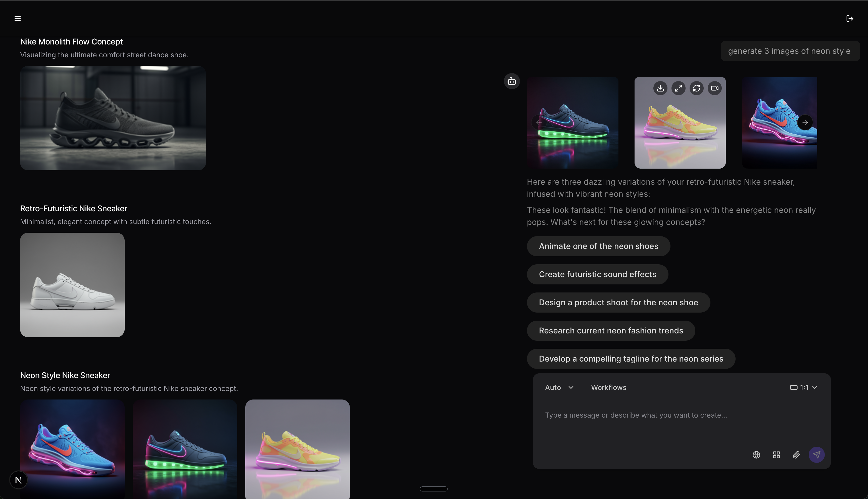868x499 pixels.
Task: Open Workflows in the composer
Action: click(609, 387)
